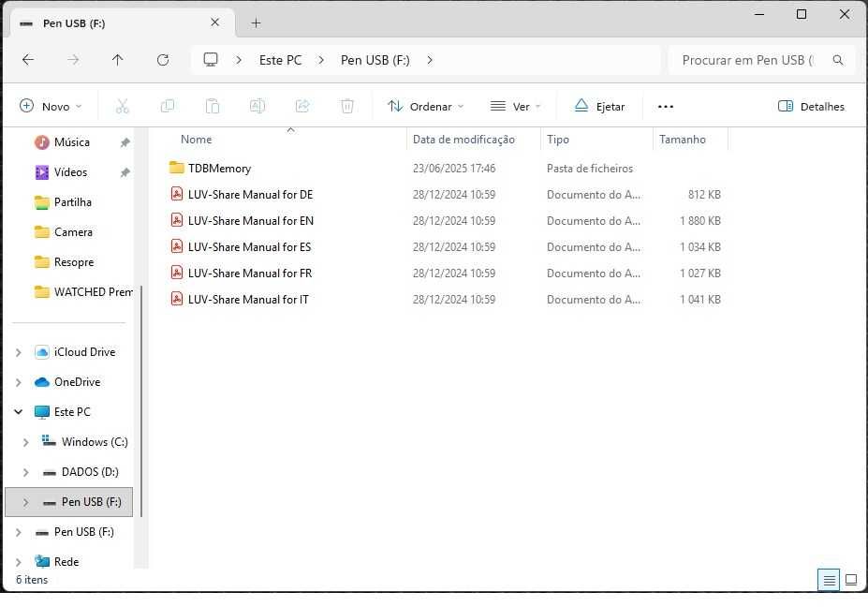Select the PDF icon of LUV-Share Manual for EN

coord(177,220)
